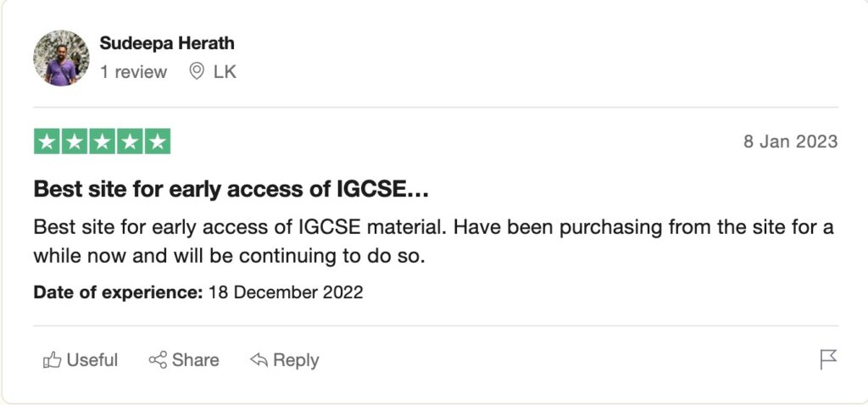
Task: Click the LK country label
Action: click(x=225, y=72)
